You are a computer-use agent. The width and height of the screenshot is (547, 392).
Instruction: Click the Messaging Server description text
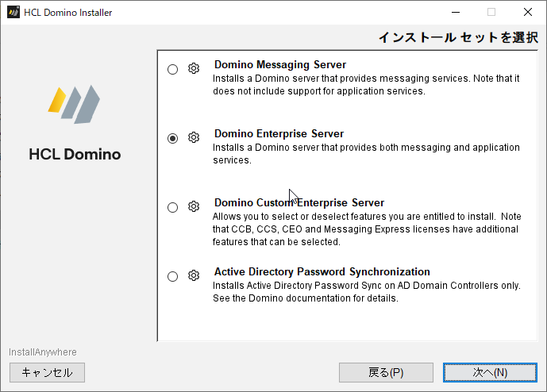click(x=366, y=85)
